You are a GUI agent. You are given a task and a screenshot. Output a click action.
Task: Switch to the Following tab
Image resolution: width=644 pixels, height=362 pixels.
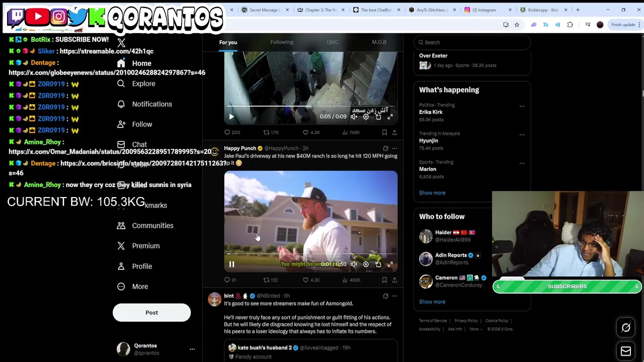(x=282, y=42)
